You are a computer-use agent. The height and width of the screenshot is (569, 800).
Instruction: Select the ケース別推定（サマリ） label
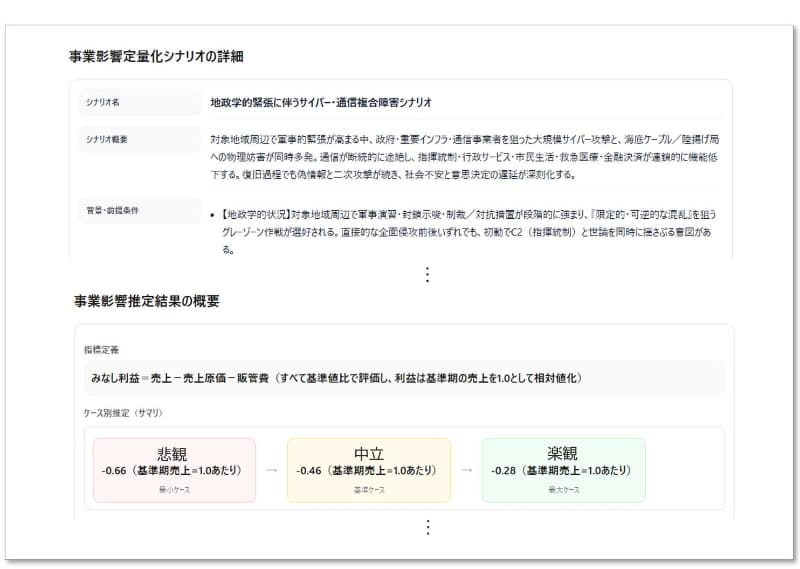click(x=123, y=413)
